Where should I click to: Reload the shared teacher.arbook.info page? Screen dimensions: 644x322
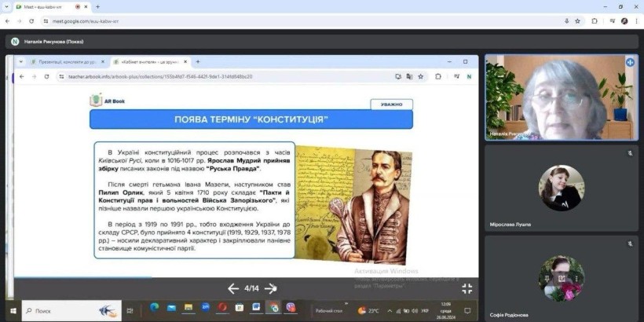47,76
